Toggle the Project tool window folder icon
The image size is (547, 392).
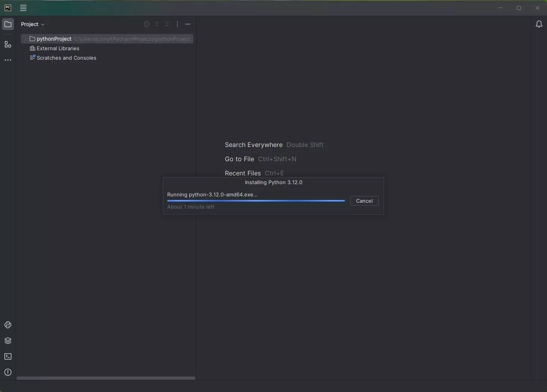[x=8, y=24]
